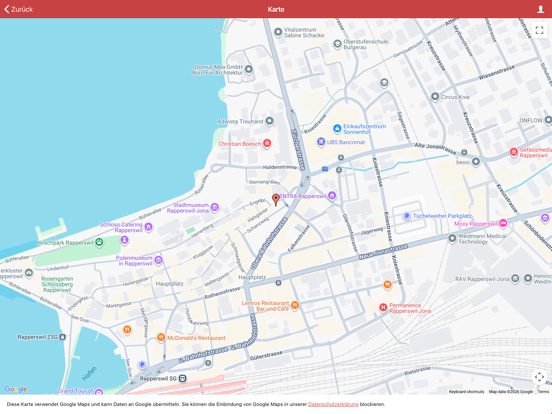The width and height of the screenshot is (552, 414).
Task: Click the Neue Jonastrasse street label
Action: coord(383,252)
